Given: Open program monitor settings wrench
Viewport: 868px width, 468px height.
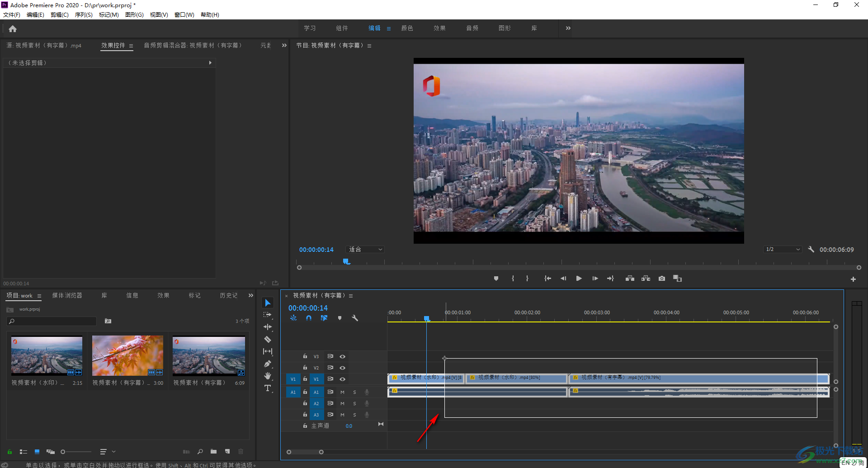Looking at the screenshot, I should (x=811, y=249).
